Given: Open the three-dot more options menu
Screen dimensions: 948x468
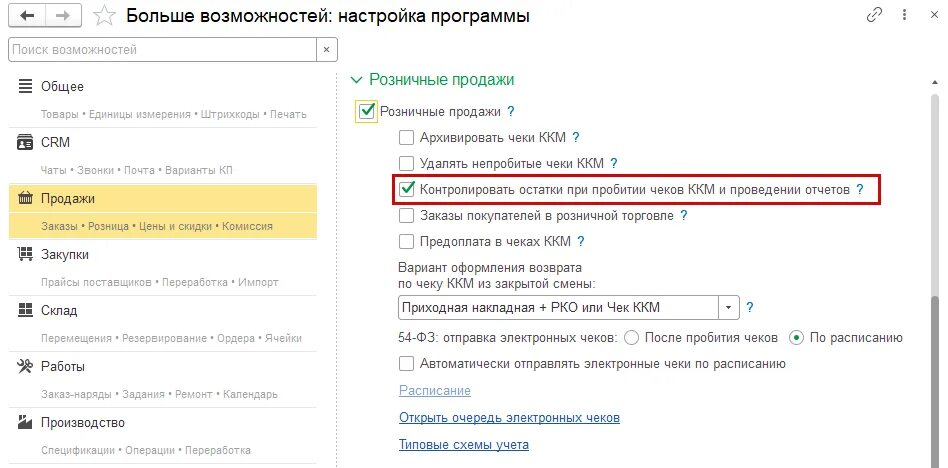Looking at the screenshot, I should click(x=905, y=15).
